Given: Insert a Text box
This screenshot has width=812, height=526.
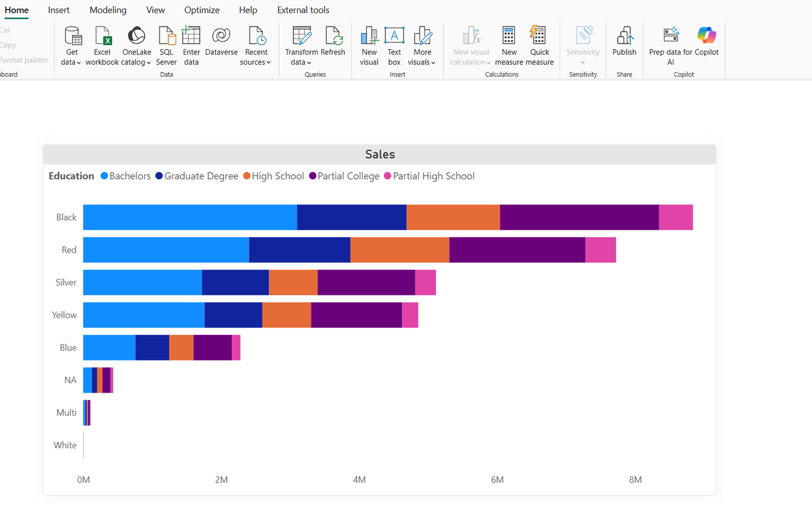Looking at the screenshot, I should pyautogui.click(x=394, y=46).
